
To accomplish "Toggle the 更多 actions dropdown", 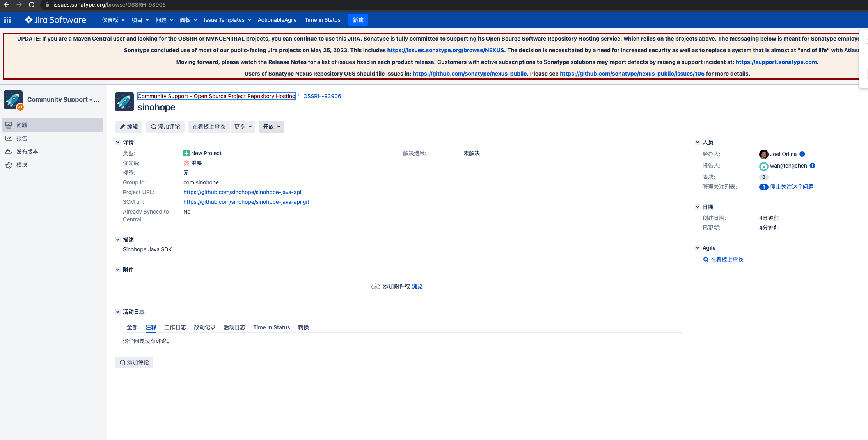I will point(243,126).
